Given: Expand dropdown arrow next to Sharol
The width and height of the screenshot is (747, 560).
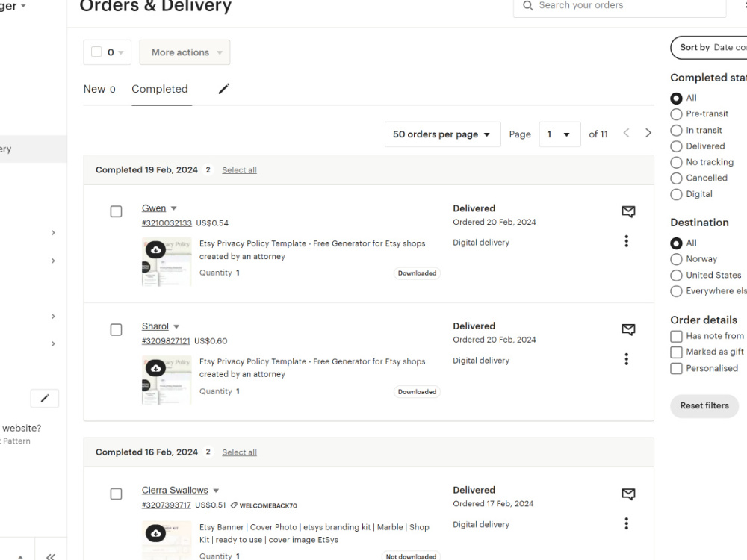Looking at the screenshot, I should coord(176,327).
